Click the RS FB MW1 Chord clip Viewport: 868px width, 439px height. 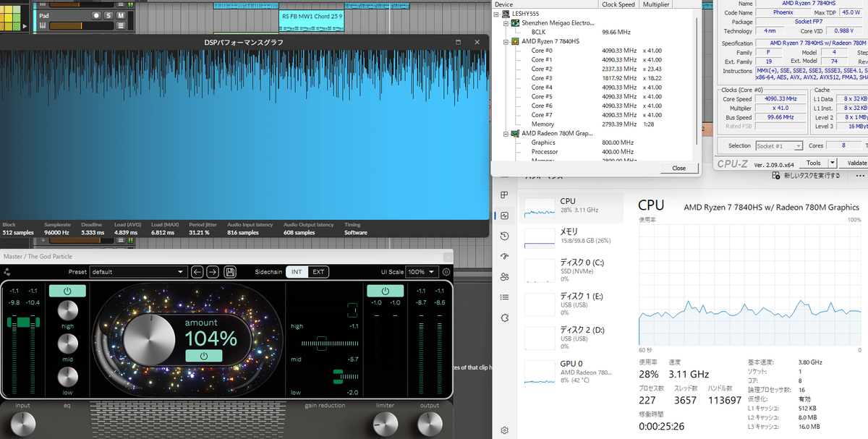coord(312,21)
